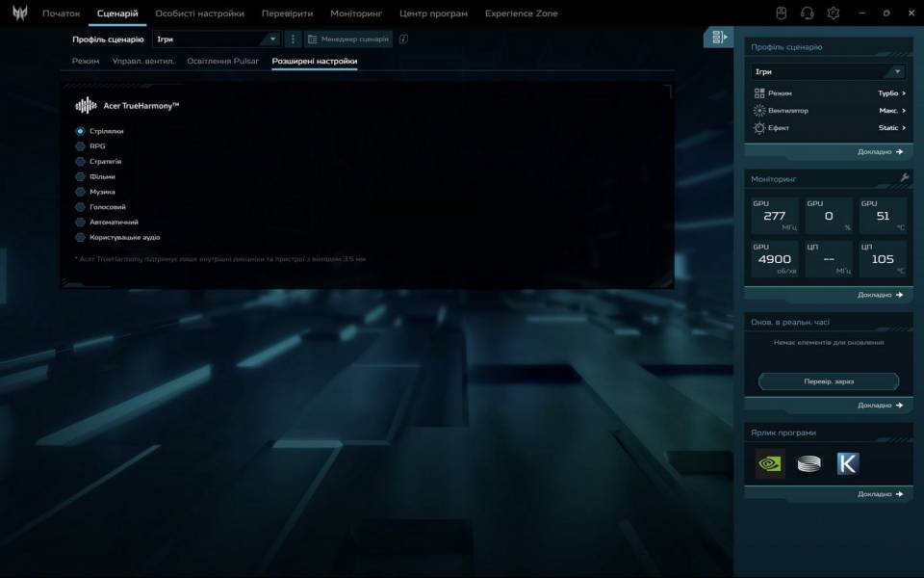The height and width of the screenshot is (578, 924).
Task: Switch to the Моніторинг menu tab
Action: click(x=355, y=13)
